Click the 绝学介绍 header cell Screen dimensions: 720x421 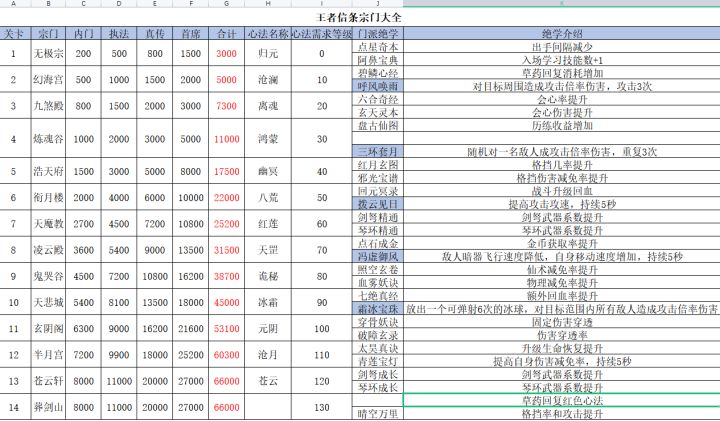(562, 34)
